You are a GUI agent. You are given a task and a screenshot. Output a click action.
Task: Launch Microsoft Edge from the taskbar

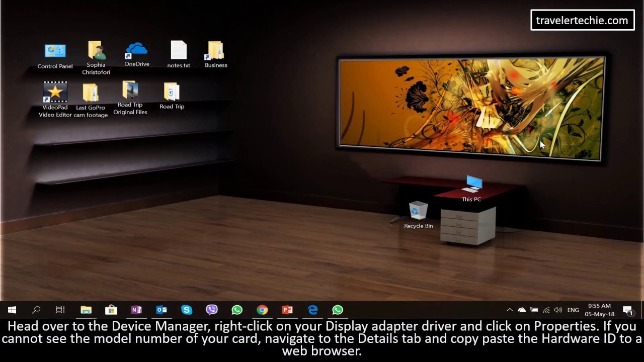[312, 310]
